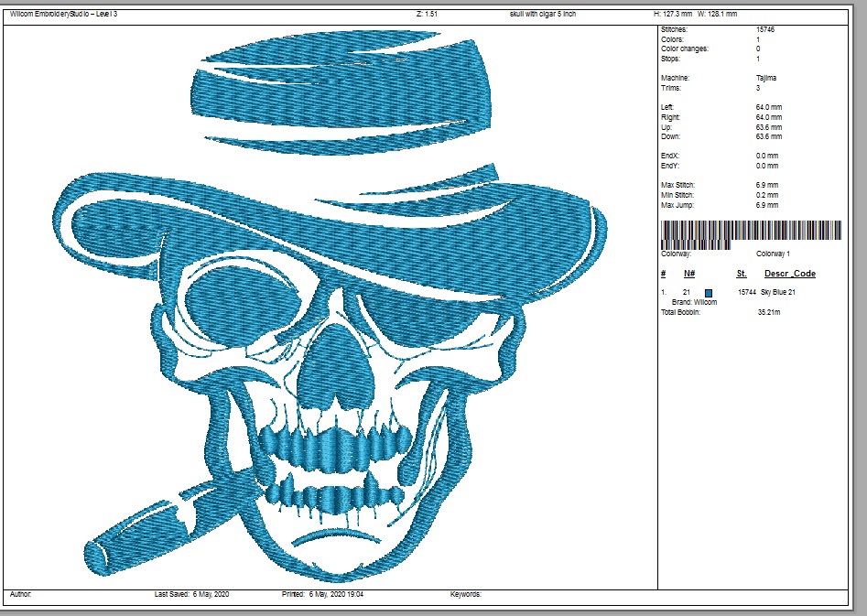Click the 'Keywords:' field in the footer

coord(465,595)
